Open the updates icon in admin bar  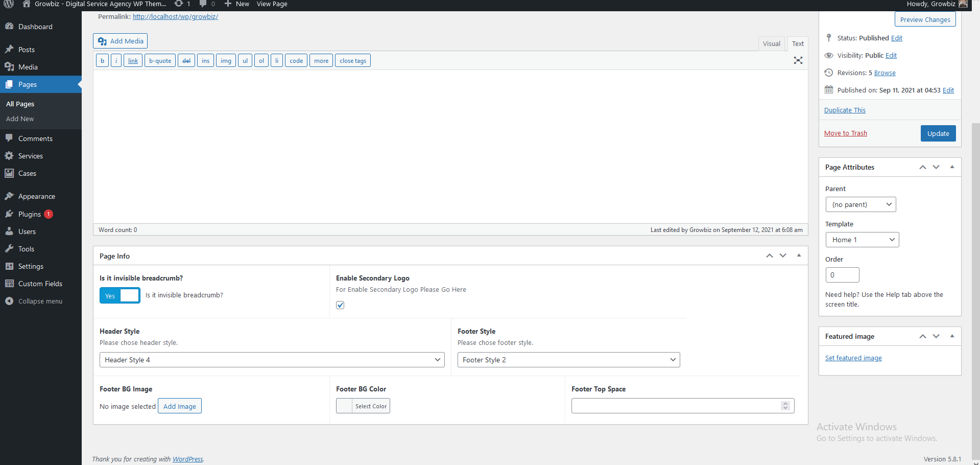pos(178,4)
